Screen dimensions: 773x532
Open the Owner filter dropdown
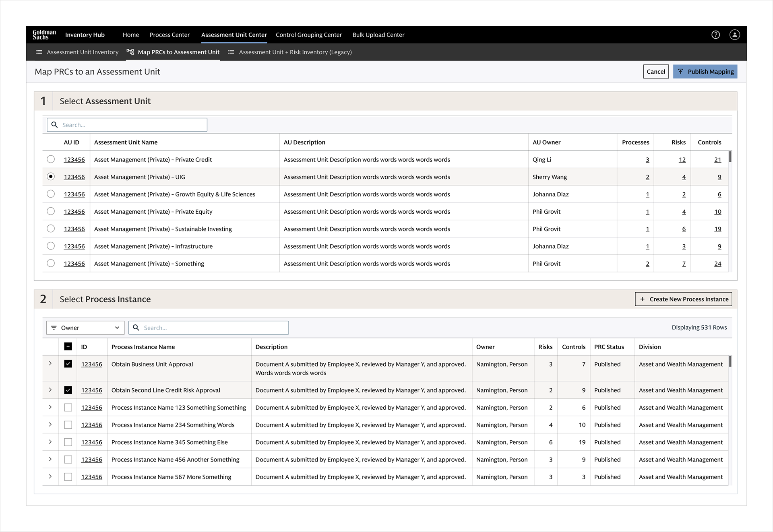coord(85,328)
